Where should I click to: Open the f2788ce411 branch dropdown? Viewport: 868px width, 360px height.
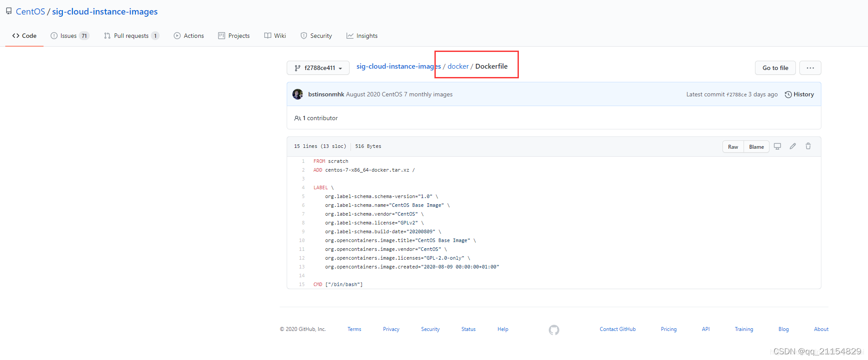coord(318,68)
